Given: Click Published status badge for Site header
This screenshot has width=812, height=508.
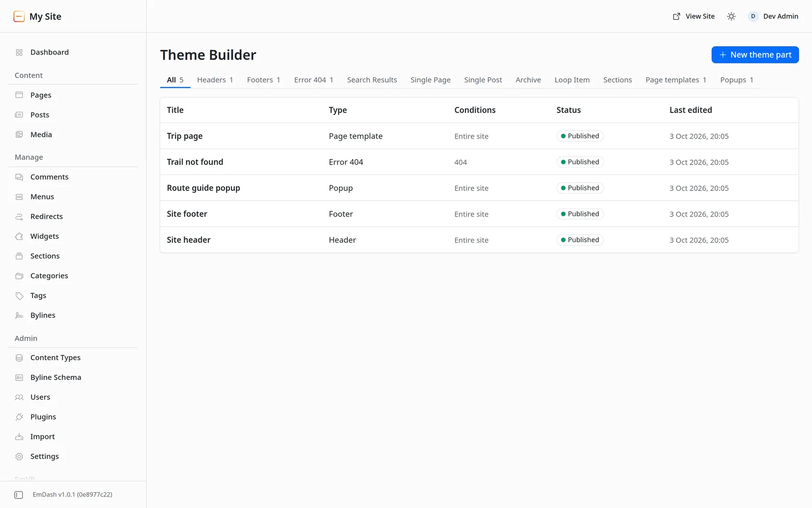Looking at the screenshot, I should tap(580, 240).
